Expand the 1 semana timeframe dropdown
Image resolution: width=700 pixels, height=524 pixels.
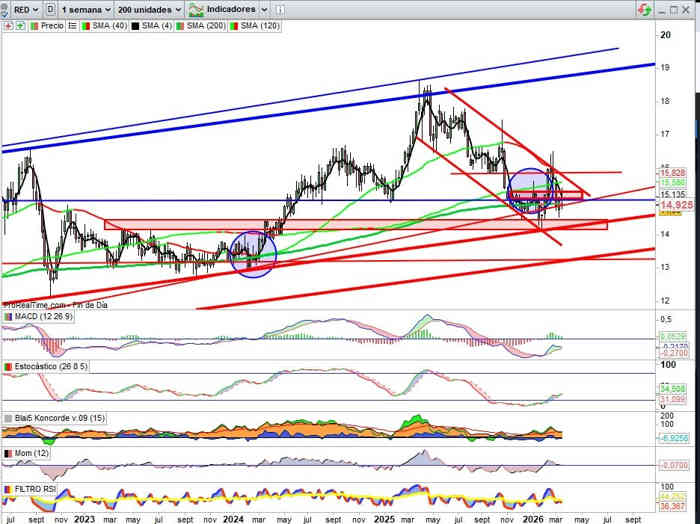click(x=84, y=8)
